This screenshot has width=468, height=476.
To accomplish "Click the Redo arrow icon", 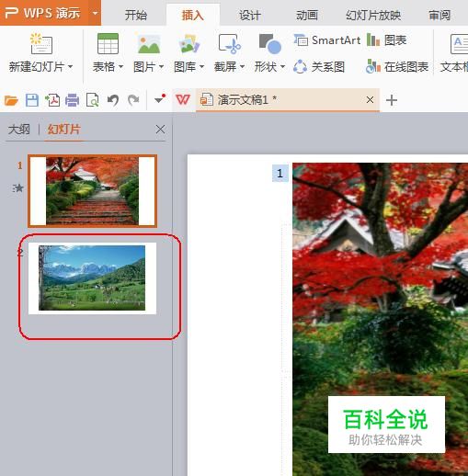I will 133,100.
